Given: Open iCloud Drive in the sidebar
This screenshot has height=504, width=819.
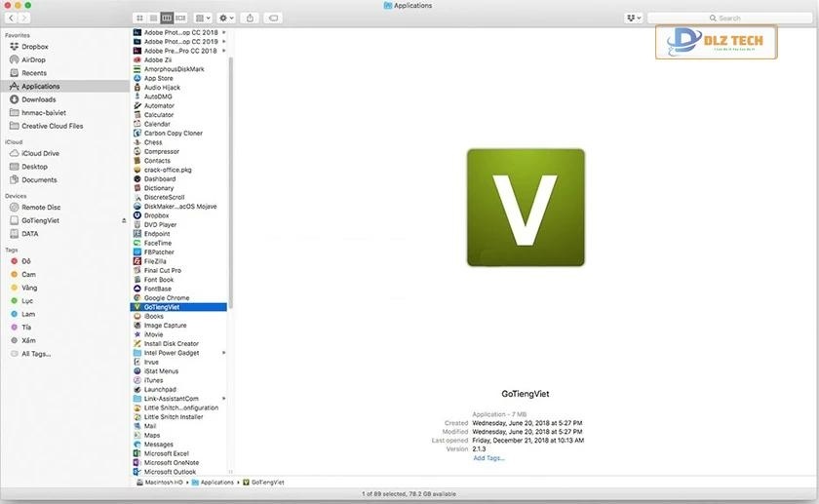Looking at the screenshot, I should [x=40, y=153].
